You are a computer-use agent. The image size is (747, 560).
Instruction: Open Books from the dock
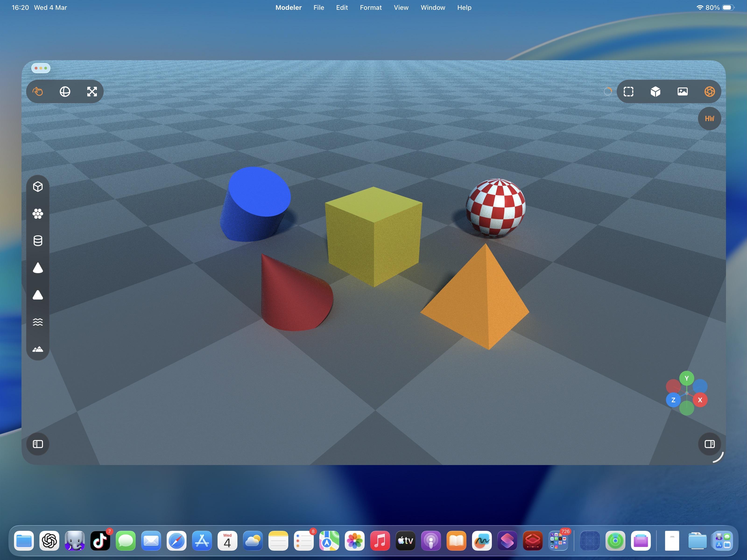point(456,541)
